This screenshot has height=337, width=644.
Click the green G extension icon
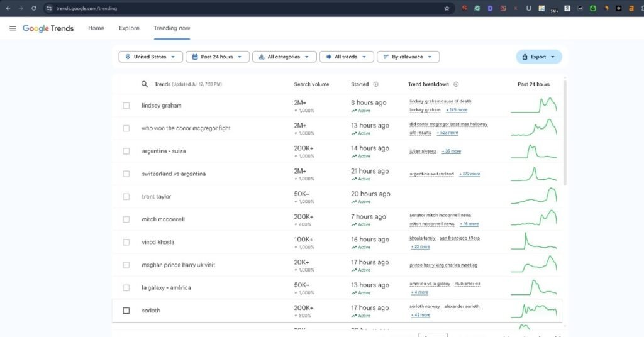477,8
